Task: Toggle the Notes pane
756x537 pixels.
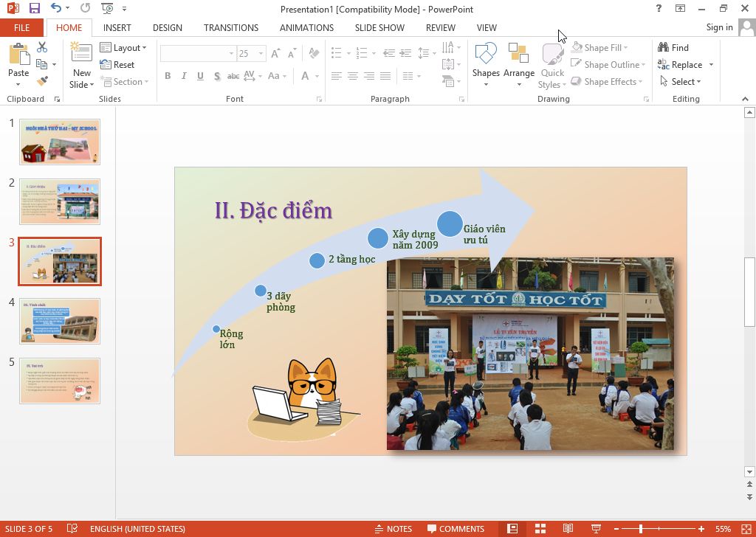Action: click(393, 528)
